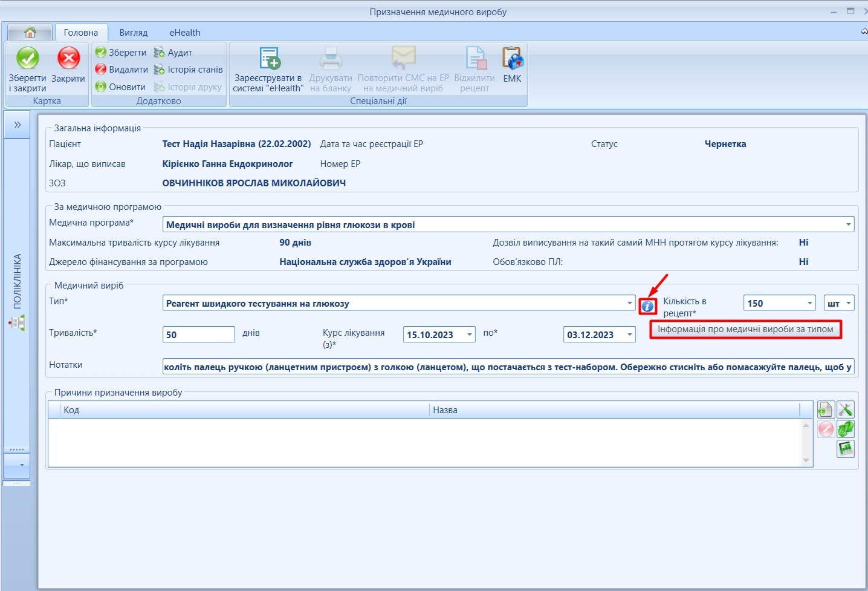Open ЕМК medical record
Viewport: 868px width, 591px height.
(x=512, y=65)
